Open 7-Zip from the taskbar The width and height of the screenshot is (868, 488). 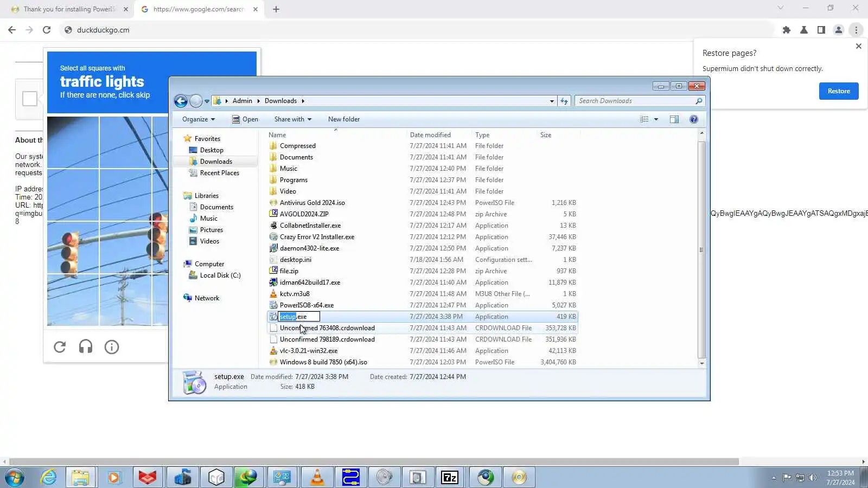[x=450, y=477]
